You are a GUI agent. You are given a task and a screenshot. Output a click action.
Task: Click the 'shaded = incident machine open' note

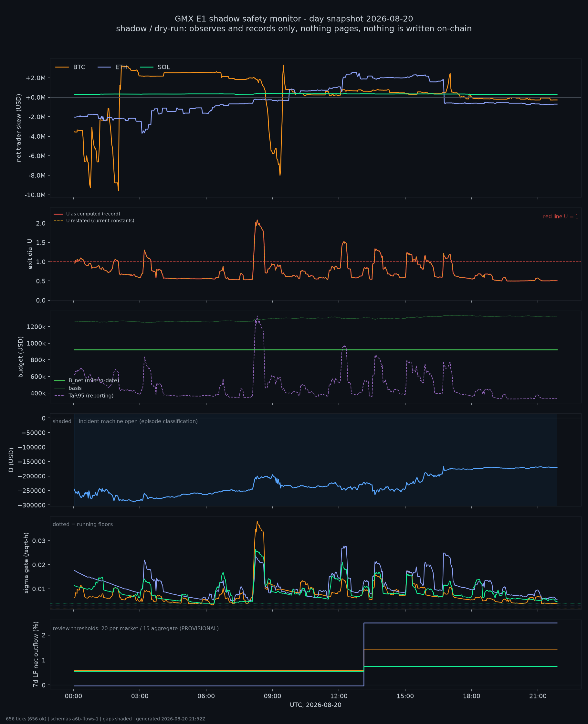tap(125, 421)
